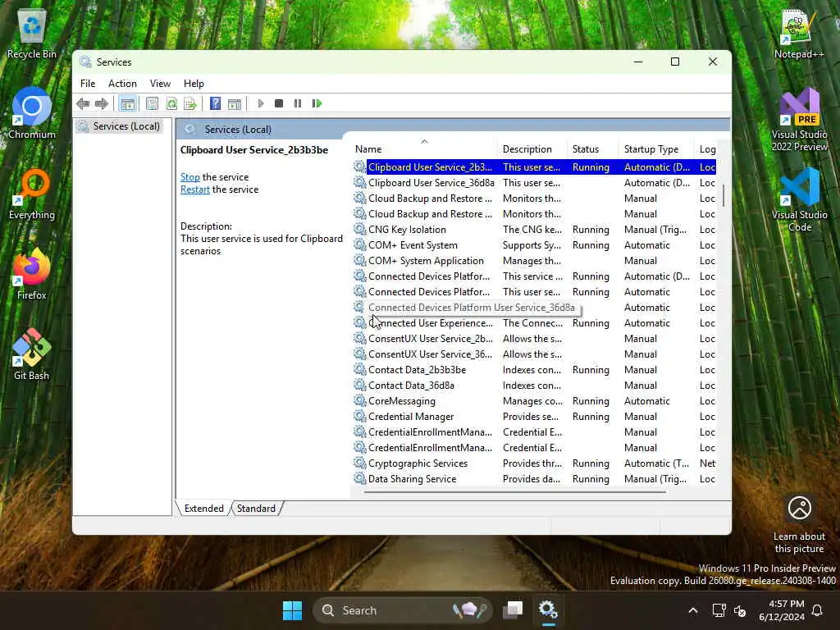Select COM+ Event System service

coord(535,244)
